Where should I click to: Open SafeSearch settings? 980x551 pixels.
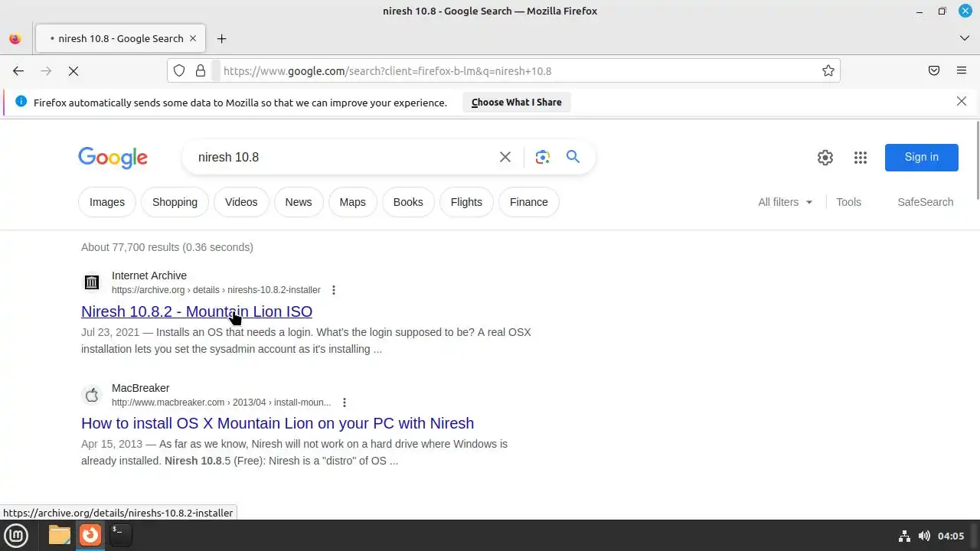click(925, 202)
